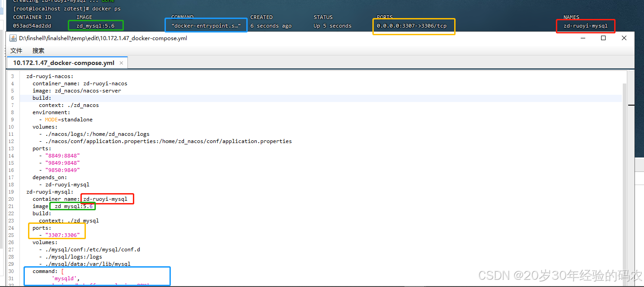
Task: Click 'zd_mysql:5.6' in terminal IMAGE column
Action: coord(95,26)
